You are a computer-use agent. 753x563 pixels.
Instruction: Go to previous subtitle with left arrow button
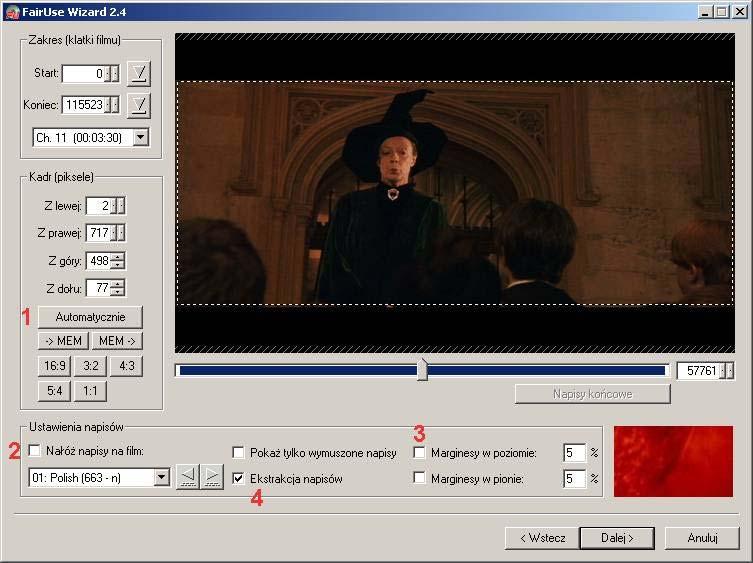click(188, 477)
